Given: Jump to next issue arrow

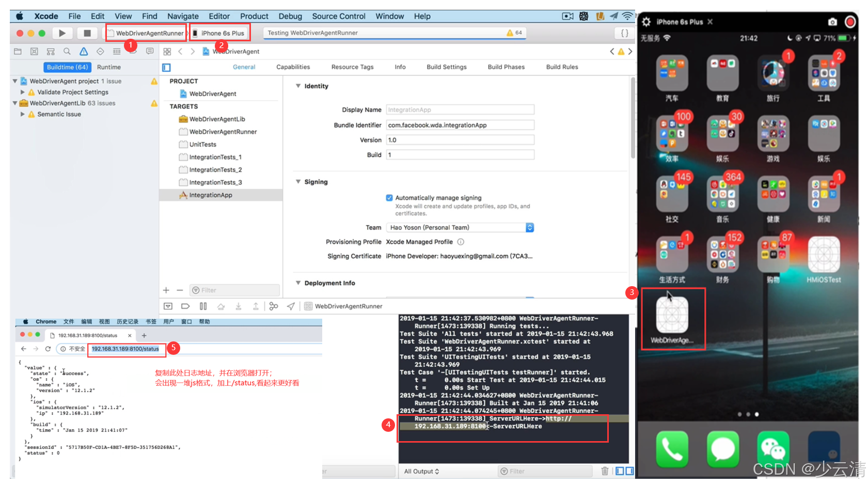Looking at the screenshot, I should [x=630, y=52].
